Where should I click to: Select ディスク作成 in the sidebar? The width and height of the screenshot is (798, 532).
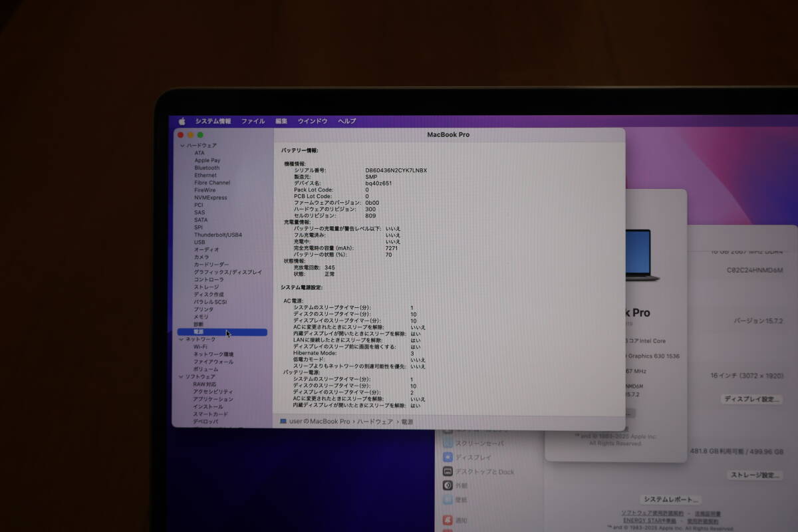(x=209, y=294)
